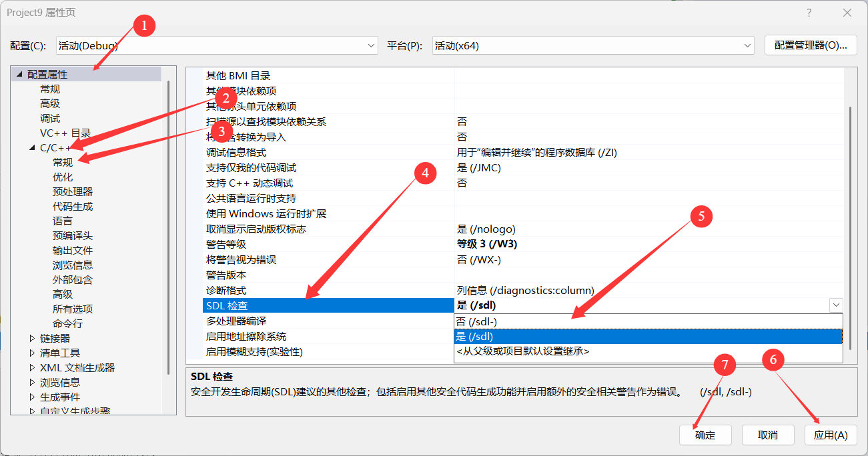
Task: Collapse the C/C++ tree node
Action: tap(31, 147)
